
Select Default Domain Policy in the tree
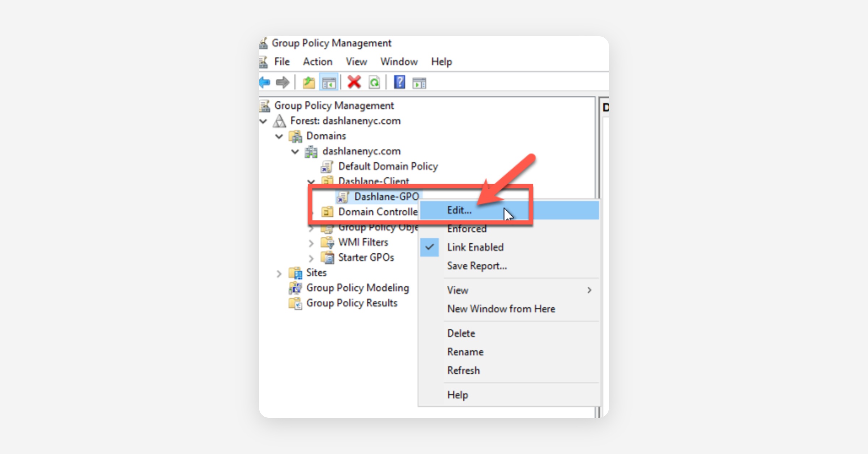[x=388, y=167]
